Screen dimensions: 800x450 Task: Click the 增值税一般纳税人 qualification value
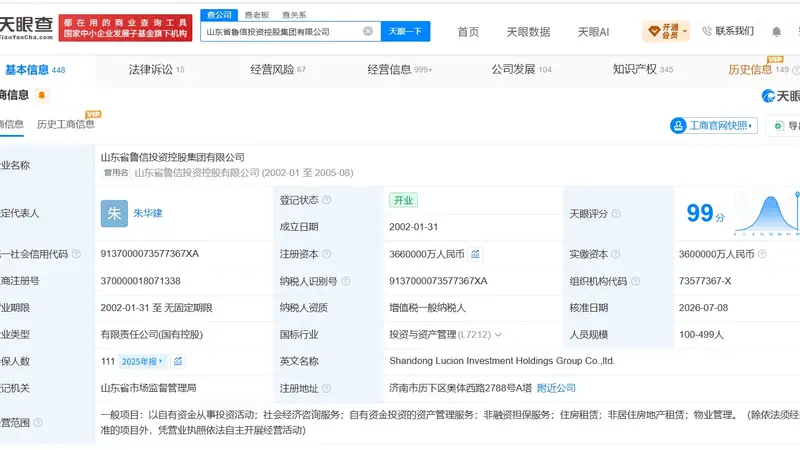click(428, 308)
